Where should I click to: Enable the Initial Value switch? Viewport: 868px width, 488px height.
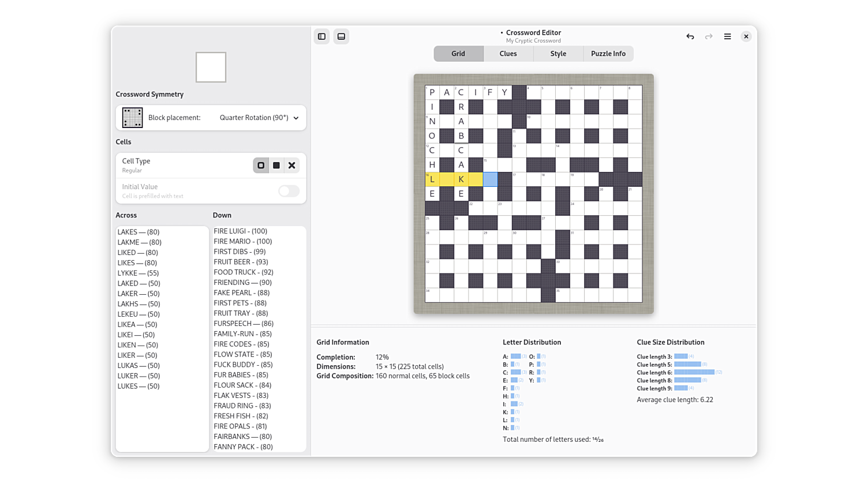pos(289,191)
